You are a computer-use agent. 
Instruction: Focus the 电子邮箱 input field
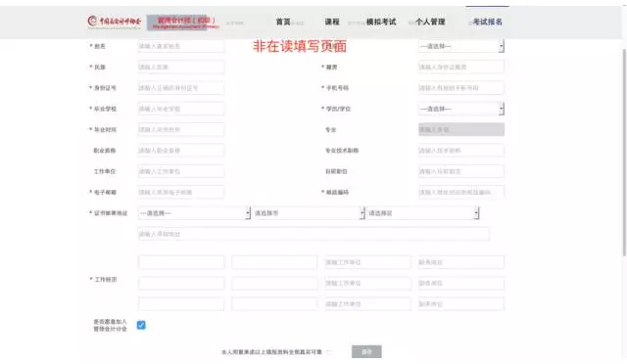point(181,192)
